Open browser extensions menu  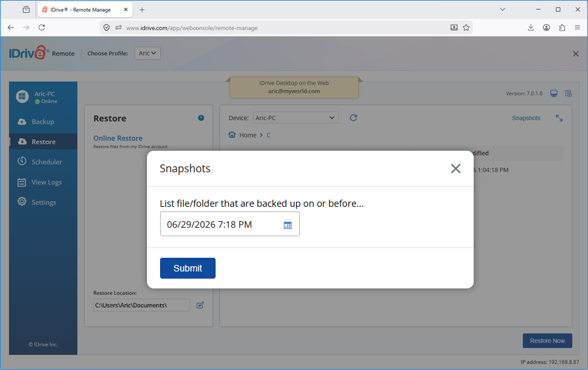(562, 27)
